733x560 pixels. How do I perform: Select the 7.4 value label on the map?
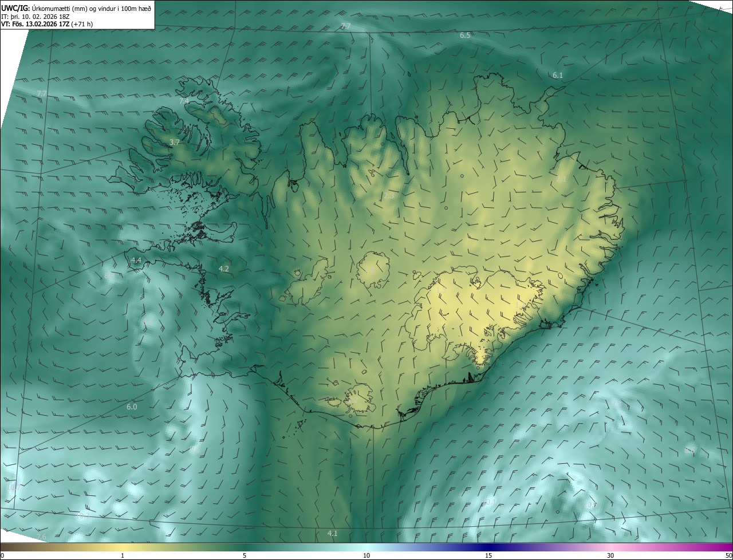tap(184, 101)
